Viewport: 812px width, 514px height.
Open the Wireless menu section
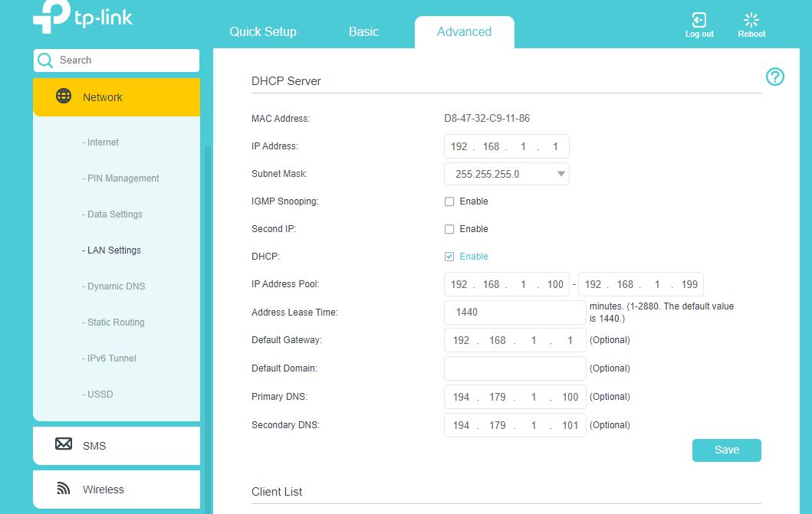[117, 489]
